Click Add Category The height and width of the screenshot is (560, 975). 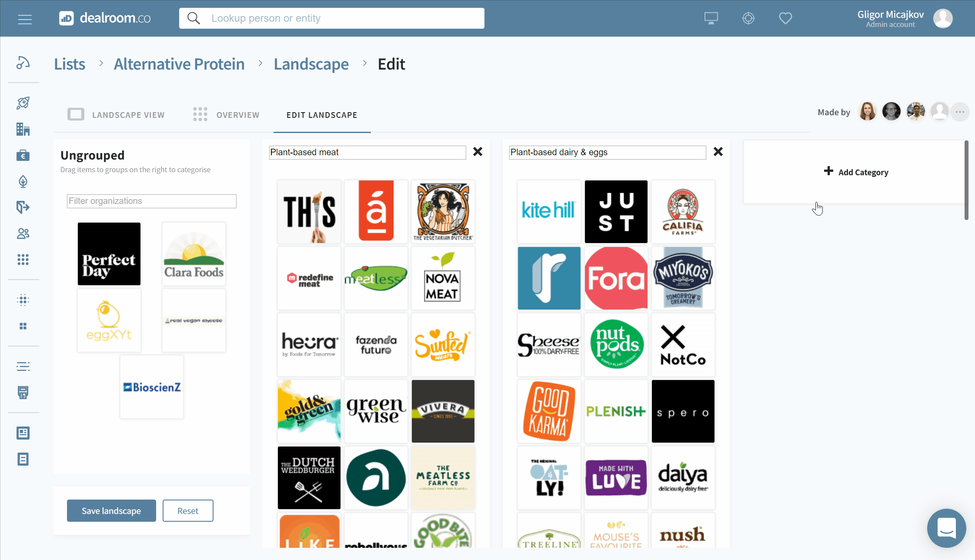click(856, 172)
